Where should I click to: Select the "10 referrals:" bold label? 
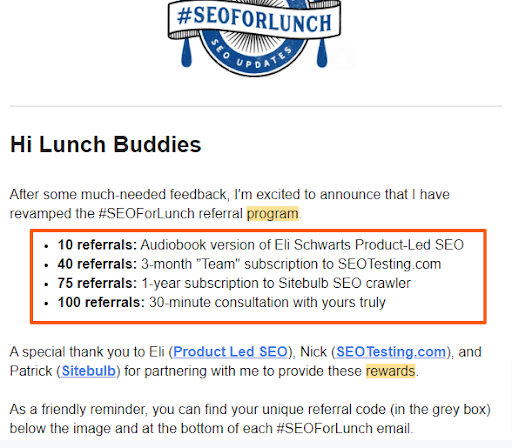pos(97,245)
